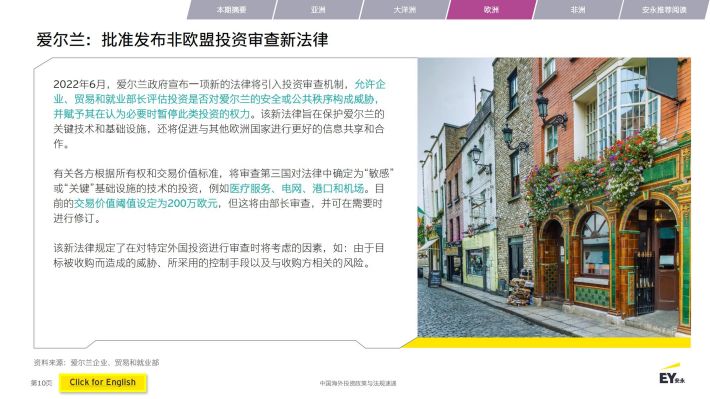
Task: Switch to the 亚洲 tab
Action: click(x=318, y=10)
